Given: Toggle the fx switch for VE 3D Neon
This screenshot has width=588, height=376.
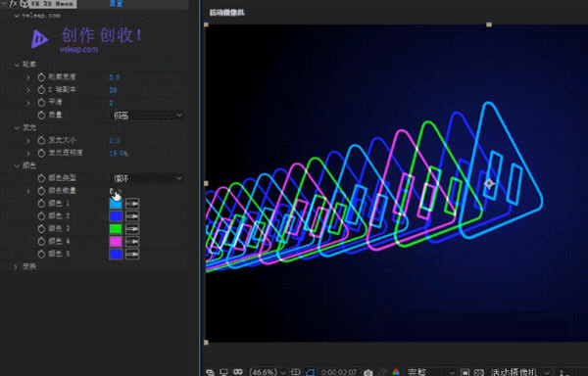Looking at the screenshot, I should click(x=13, y=4).
